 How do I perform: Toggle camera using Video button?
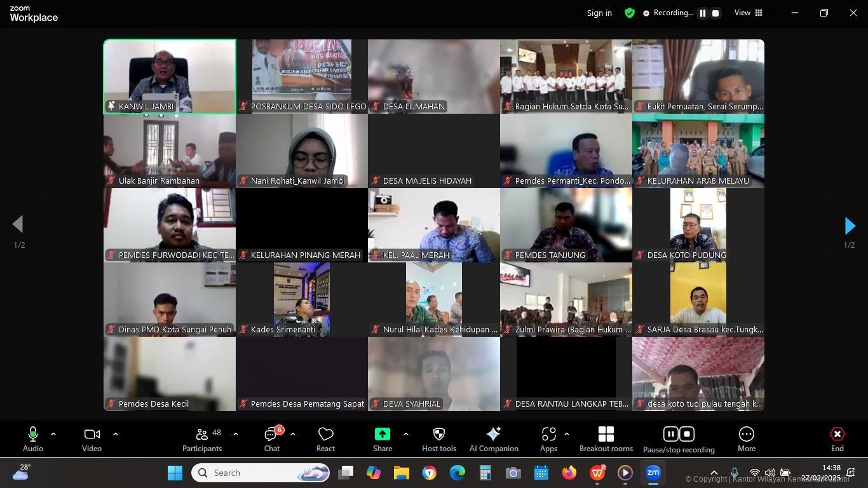(x=92, y=439)
